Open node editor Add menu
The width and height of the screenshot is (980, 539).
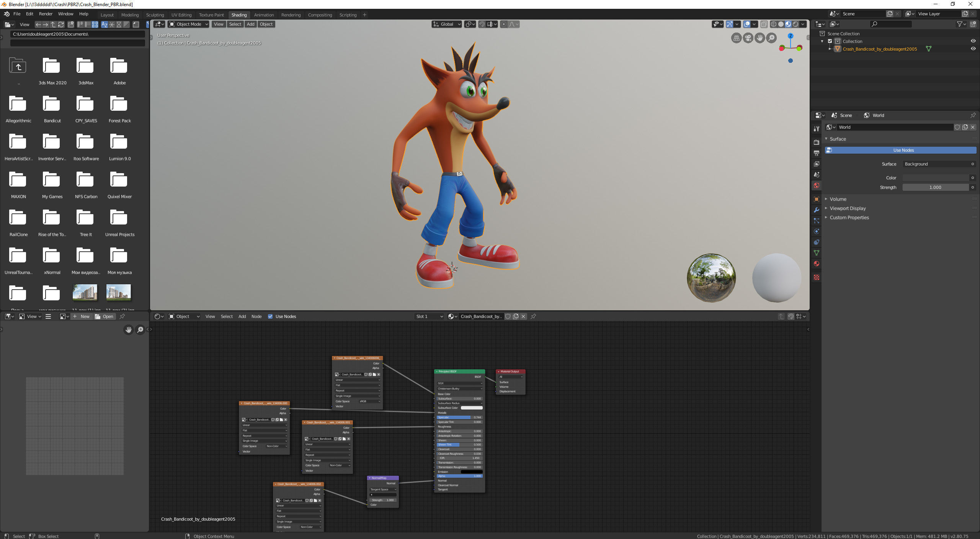[242, 316]
